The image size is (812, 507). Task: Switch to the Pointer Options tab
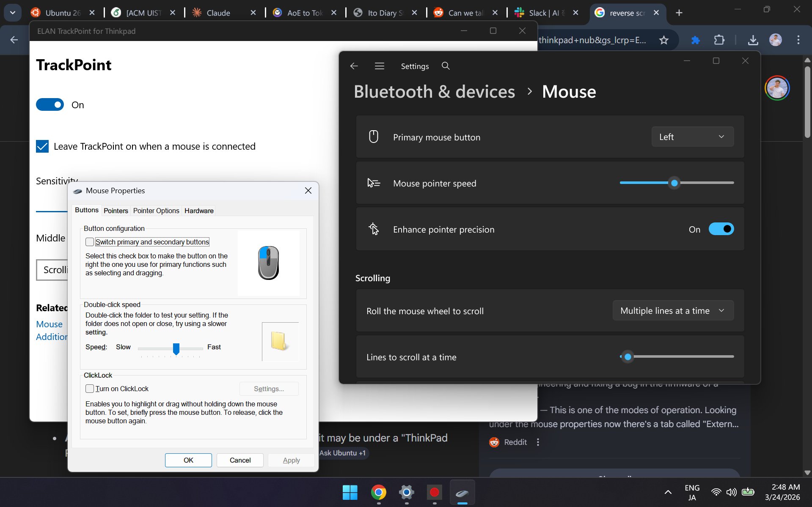coord(156,211)
